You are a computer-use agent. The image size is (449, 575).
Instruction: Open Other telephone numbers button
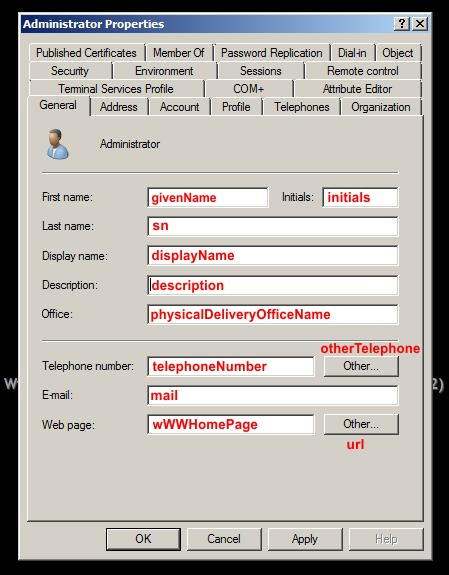point(361,366)
